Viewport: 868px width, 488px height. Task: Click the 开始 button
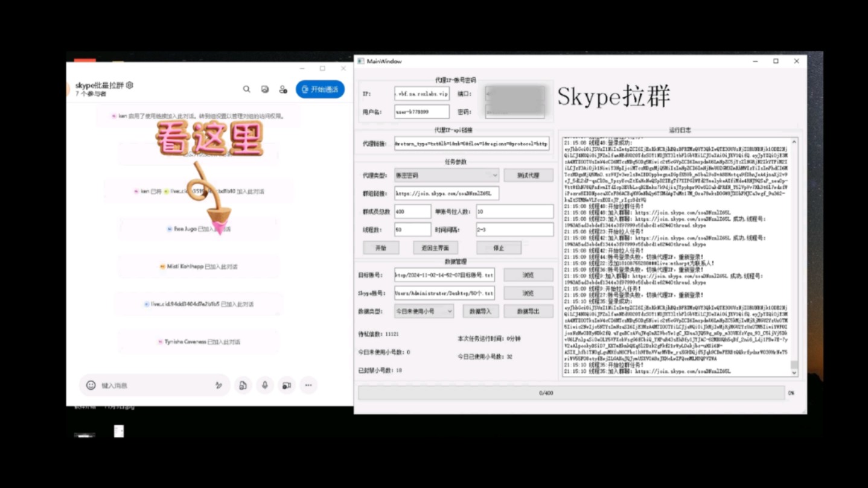click(381, 248)
